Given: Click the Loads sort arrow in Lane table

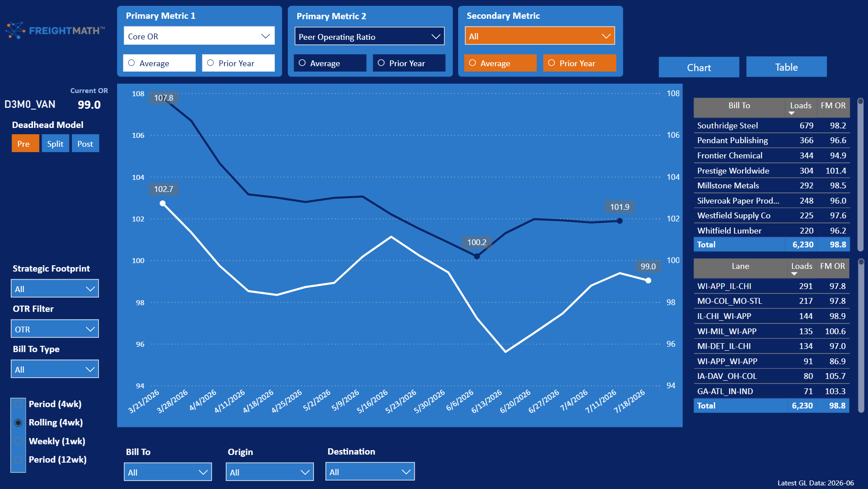Looking at the screenshot, I should coord(794,274).
